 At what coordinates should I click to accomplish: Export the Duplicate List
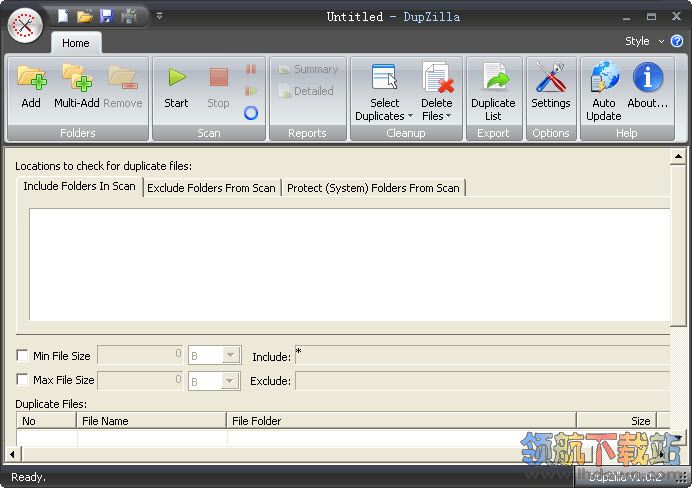coord(493,92)
